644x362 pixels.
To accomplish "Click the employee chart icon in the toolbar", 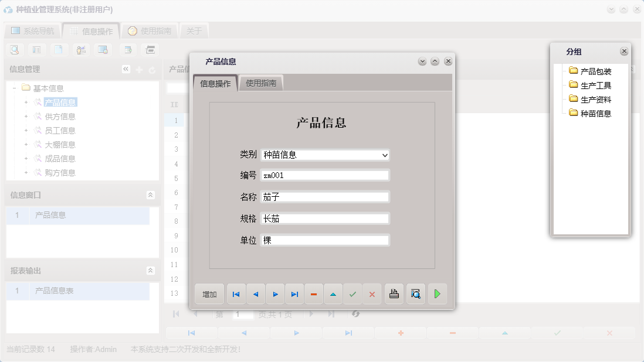I will coord(80,50).
